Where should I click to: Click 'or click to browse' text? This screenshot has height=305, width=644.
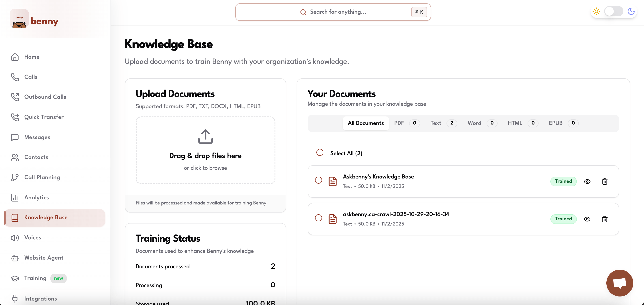(x=205, y=168)
